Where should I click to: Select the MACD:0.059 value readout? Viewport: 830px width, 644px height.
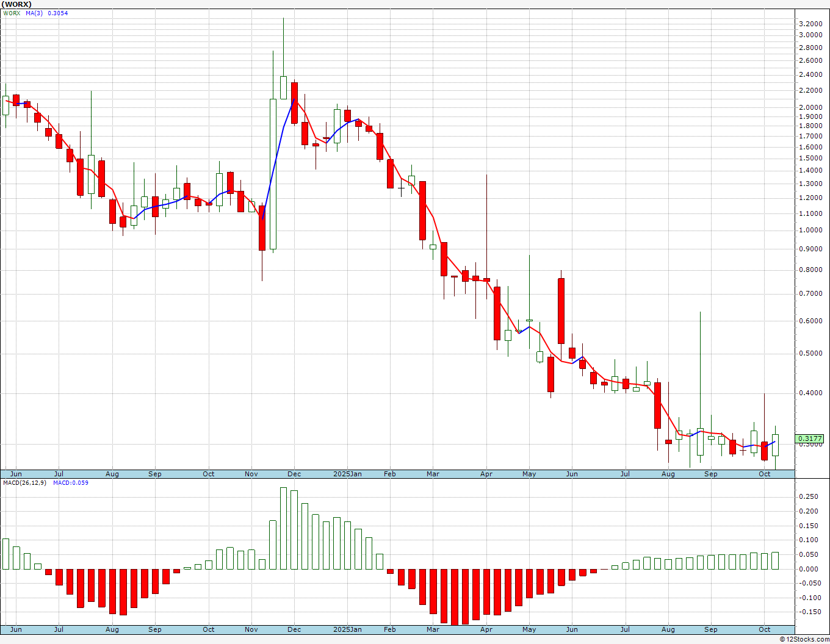click(x=70, y=482)
